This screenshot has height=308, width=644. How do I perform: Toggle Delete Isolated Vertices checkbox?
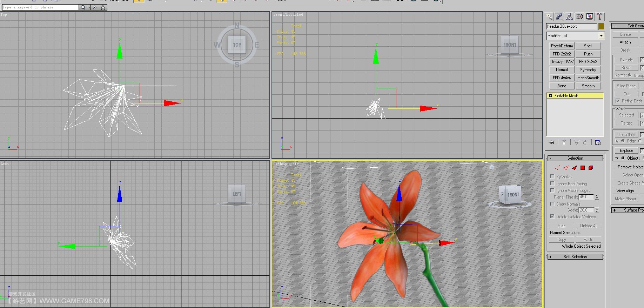552,216
